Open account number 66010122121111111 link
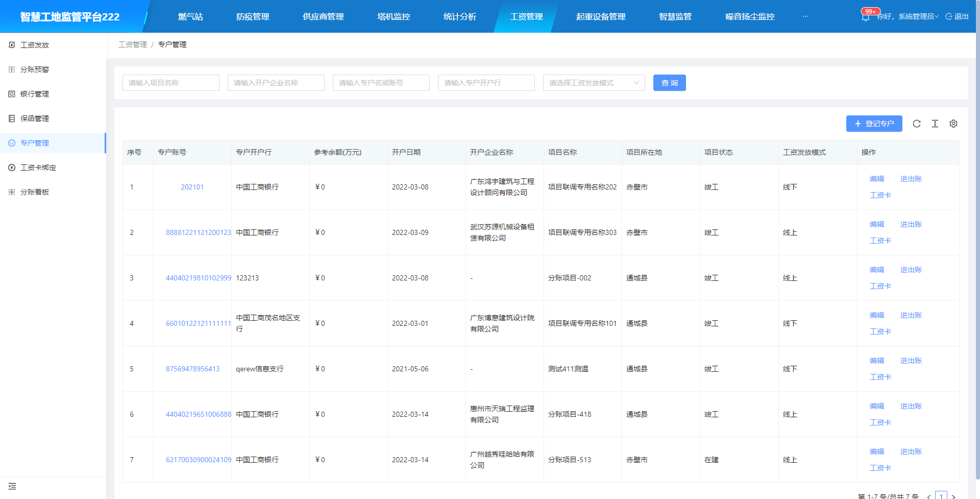This screenshot has height=499, width=980. (199, 323)
